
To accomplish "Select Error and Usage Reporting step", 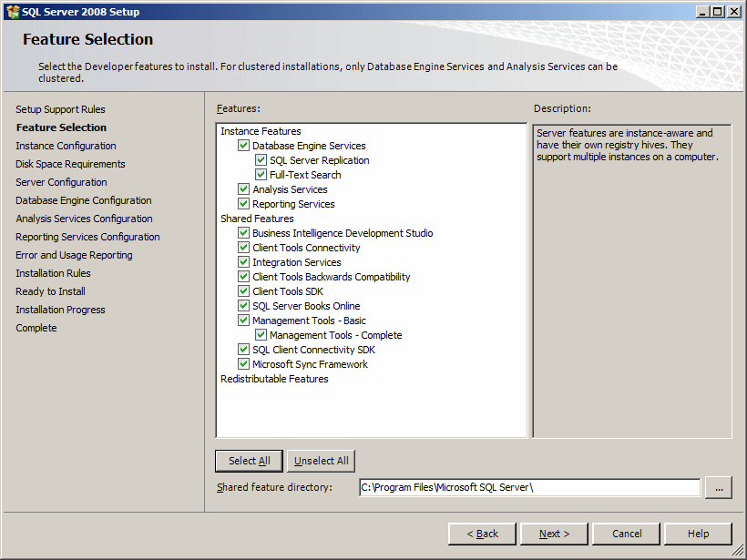I will pos(75,255).
